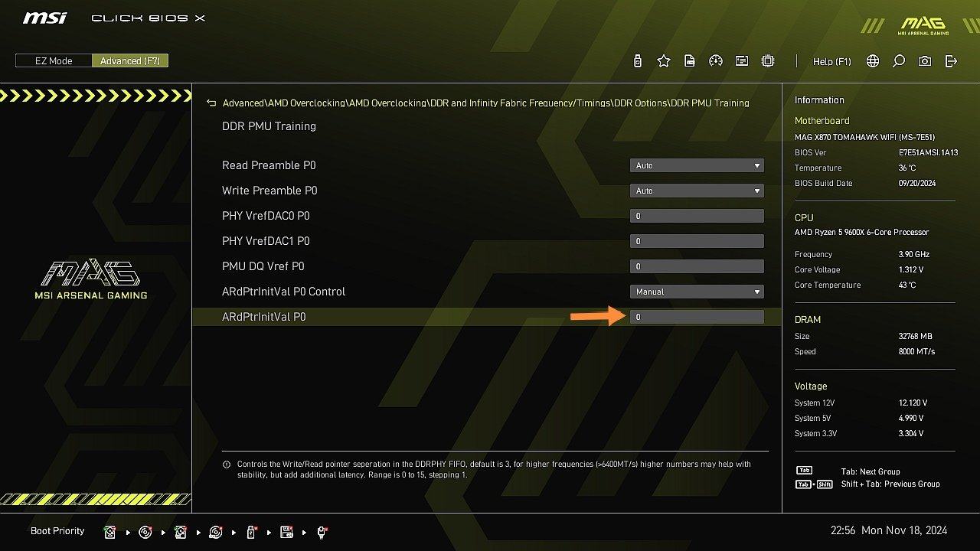
Task: Click AMD Ryzen 5 9600X processor name
Action: [x=861, y=233]
